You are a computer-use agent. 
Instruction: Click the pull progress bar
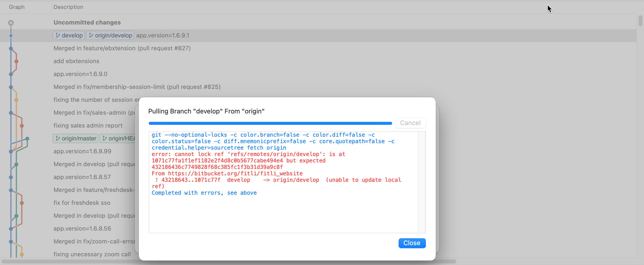point(270,123)
